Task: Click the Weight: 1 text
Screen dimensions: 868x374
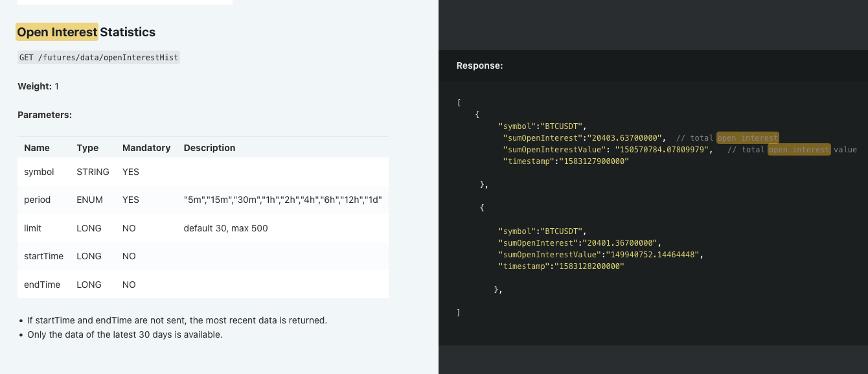Action: pos(38,86)
